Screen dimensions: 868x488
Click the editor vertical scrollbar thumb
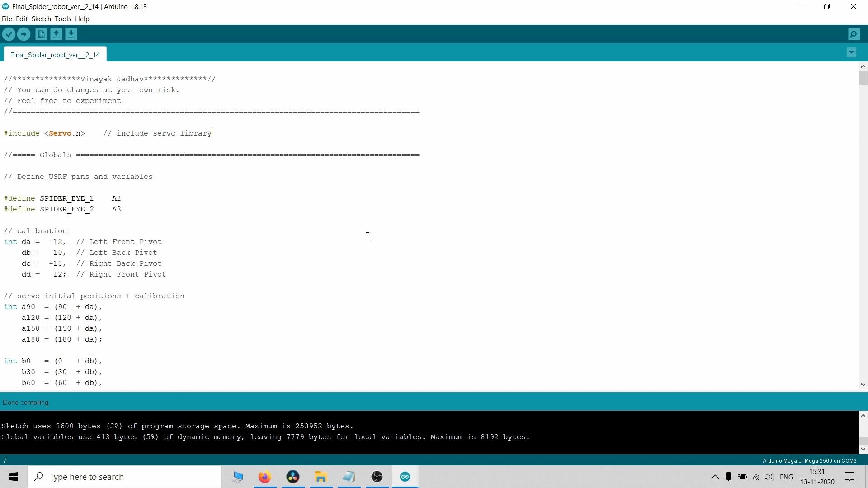863,78
